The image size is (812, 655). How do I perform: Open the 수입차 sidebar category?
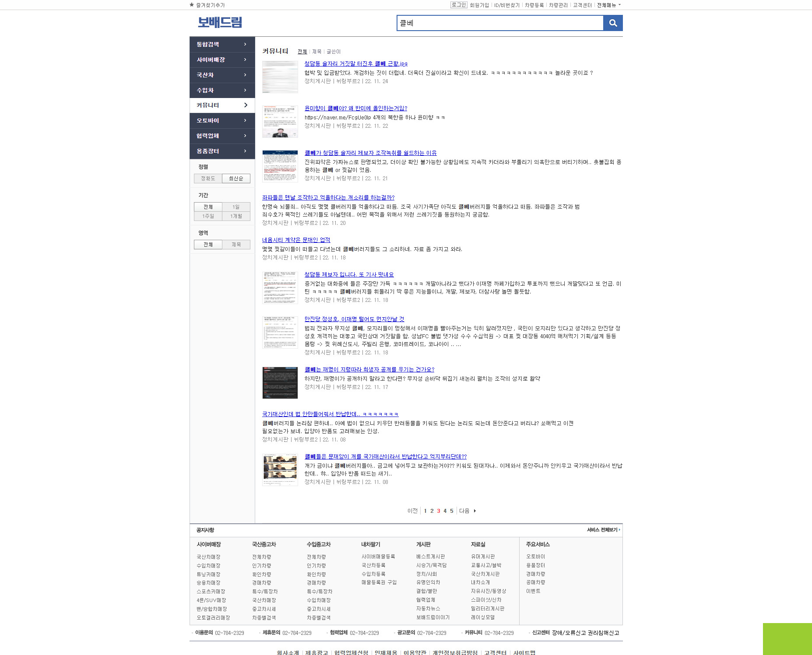222,90
